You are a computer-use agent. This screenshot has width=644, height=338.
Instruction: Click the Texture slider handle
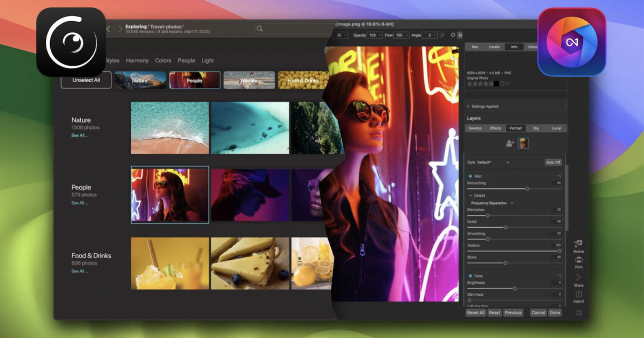559,251
